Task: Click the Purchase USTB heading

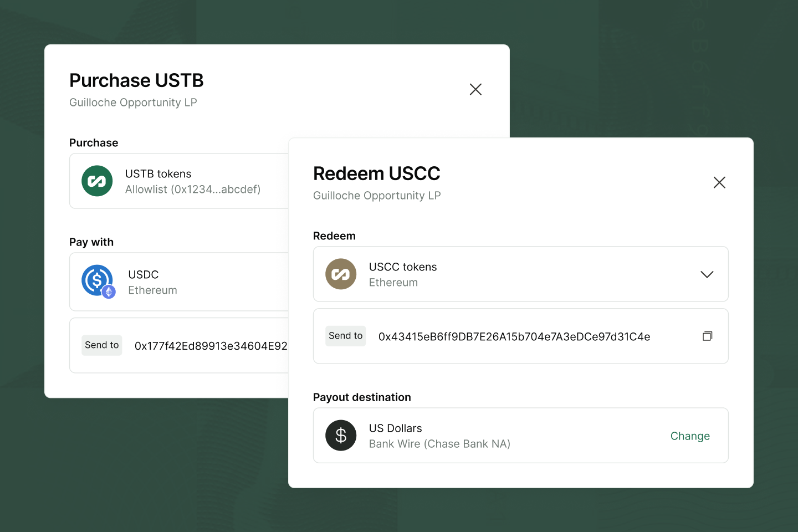Action: (136, 80)
